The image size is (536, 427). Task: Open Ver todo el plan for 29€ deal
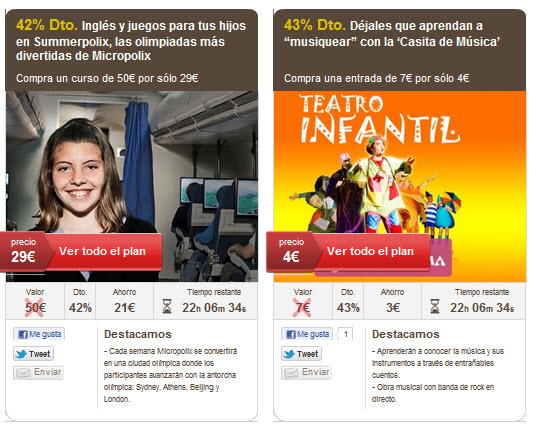(103, 252)
